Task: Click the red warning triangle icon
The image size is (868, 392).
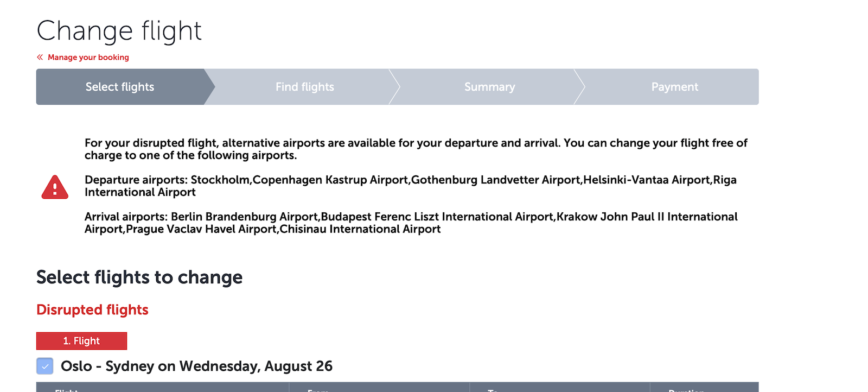Action: pyautogui.click(x=55, y=187)
